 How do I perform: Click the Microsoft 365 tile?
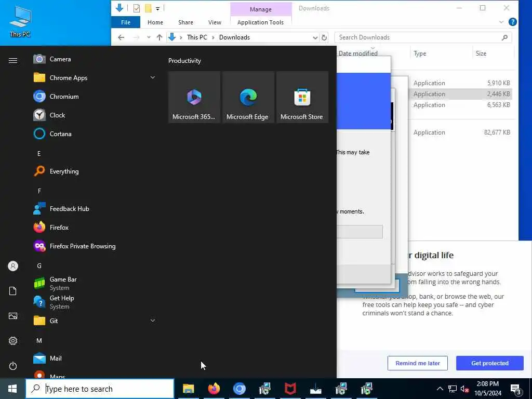[x=194, y=97]
